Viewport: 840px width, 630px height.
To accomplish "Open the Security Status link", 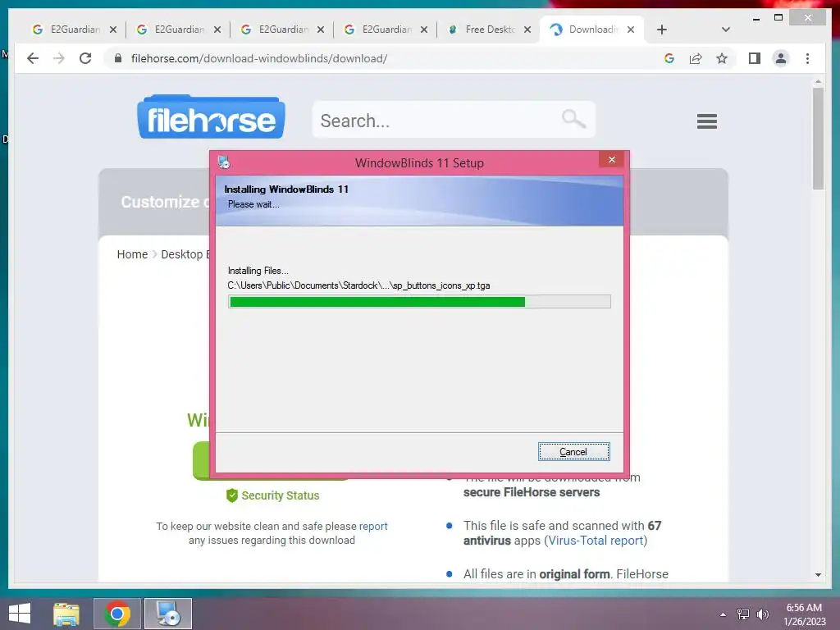I will coord(281,495).
